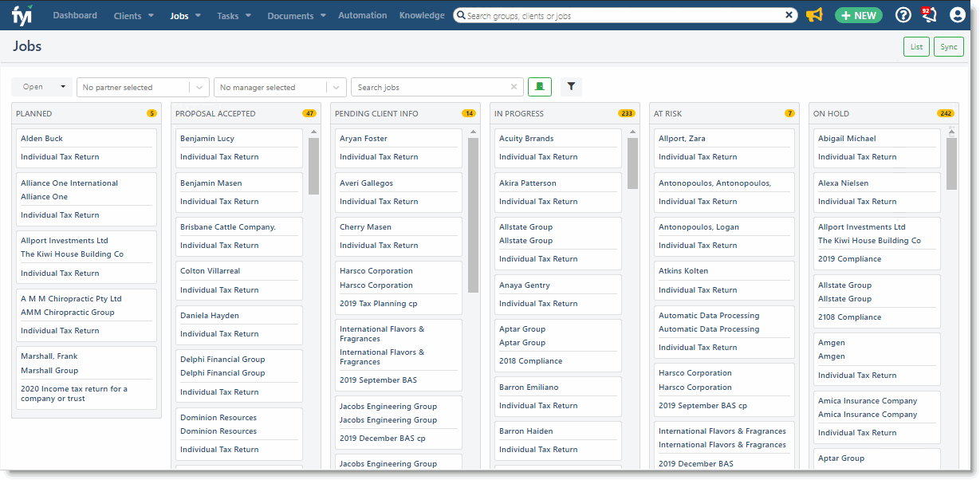Click the IN PROGRESS count badge 233
The image size is (980, 480).
point(627,113)
